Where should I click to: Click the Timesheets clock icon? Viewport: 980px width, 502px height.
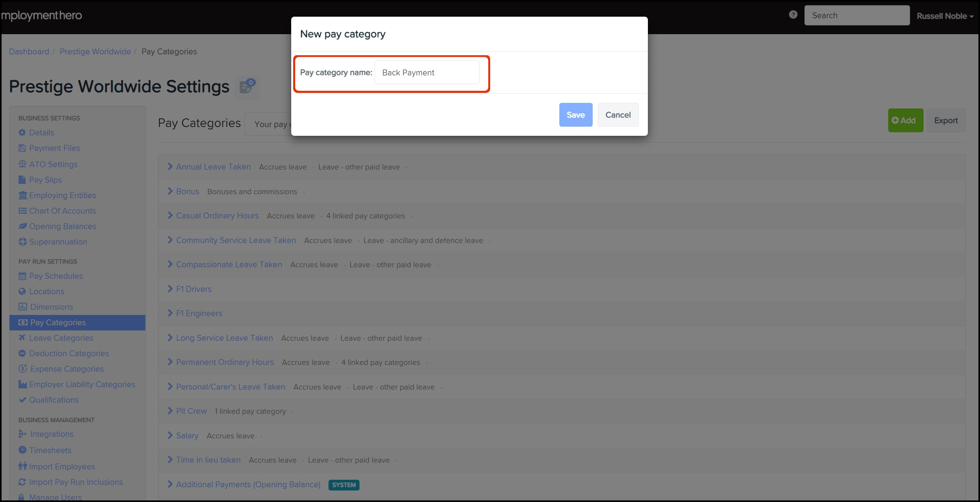(x=22, y=450)
